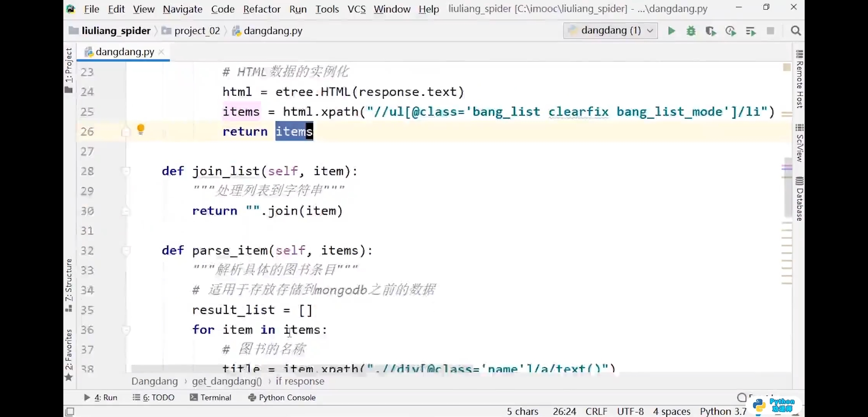Click the Profile run icon
The image size is (868, 417).
tap(731, 31)
